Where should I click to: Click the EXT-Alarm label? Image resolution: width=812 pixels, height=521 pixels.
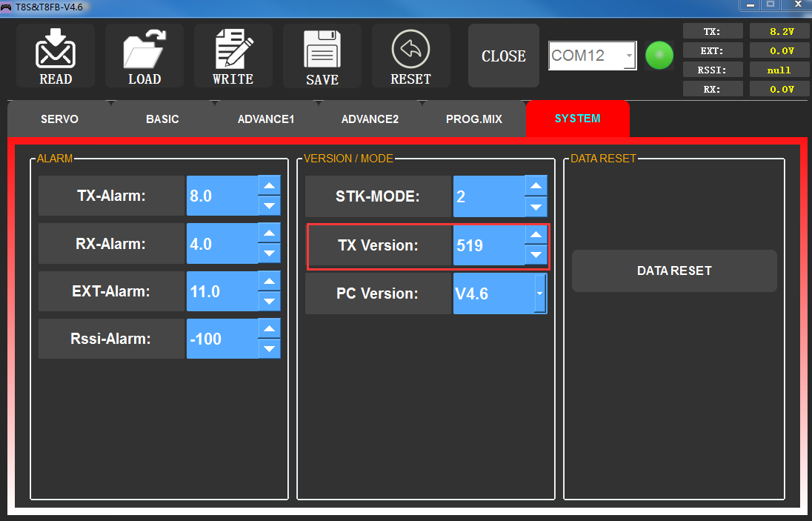point(111,291)
